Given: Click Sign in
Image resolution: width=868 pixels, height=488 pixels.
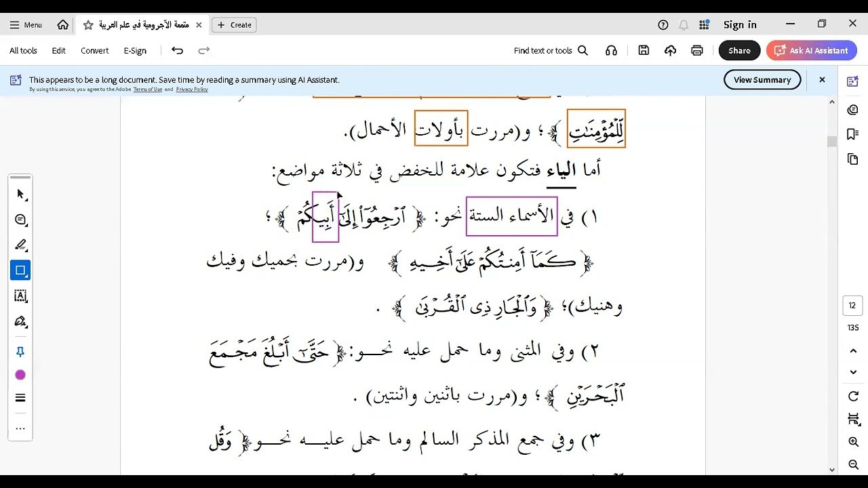Looking at the screenshot, I should (740, 24).
